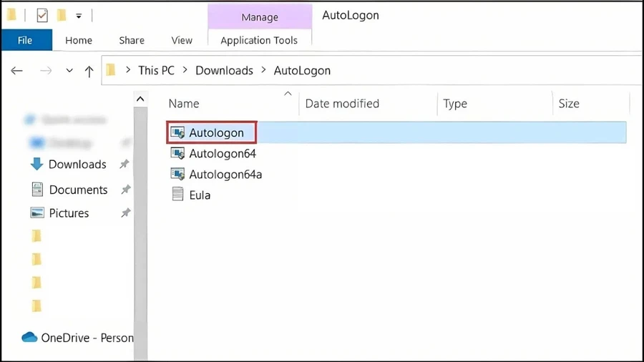The height and width of the screenshot is (362, 644).
Task: Click the pin icon next to Pictures
Action: (x=125, y=212)
